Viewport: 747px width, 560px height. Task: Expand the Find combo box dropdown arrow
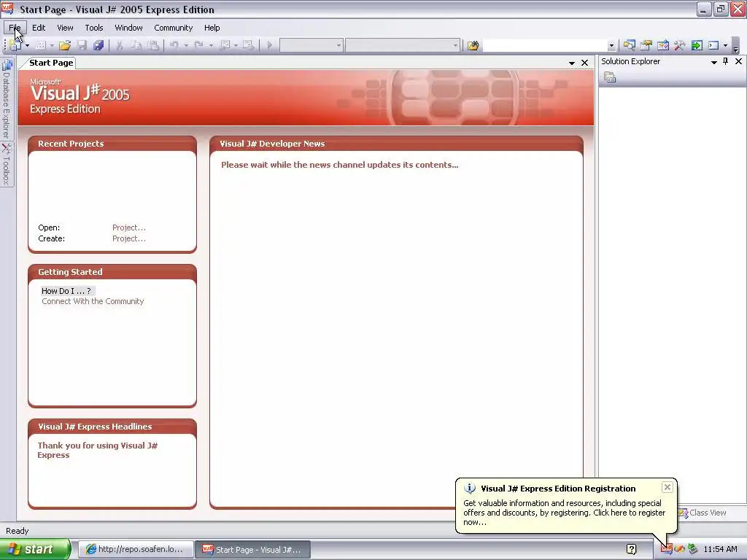611,46
